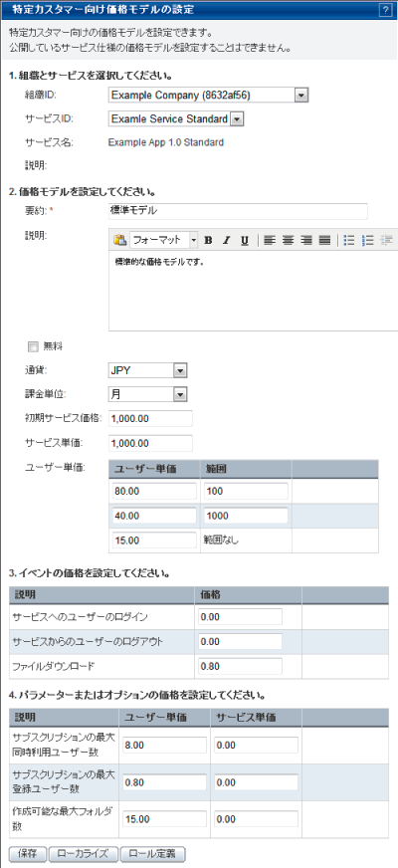This screenshot has height=868, width=398.
Task: Click service price field for 作成可能な最大フォルダ数
Action: pos(257,819)
